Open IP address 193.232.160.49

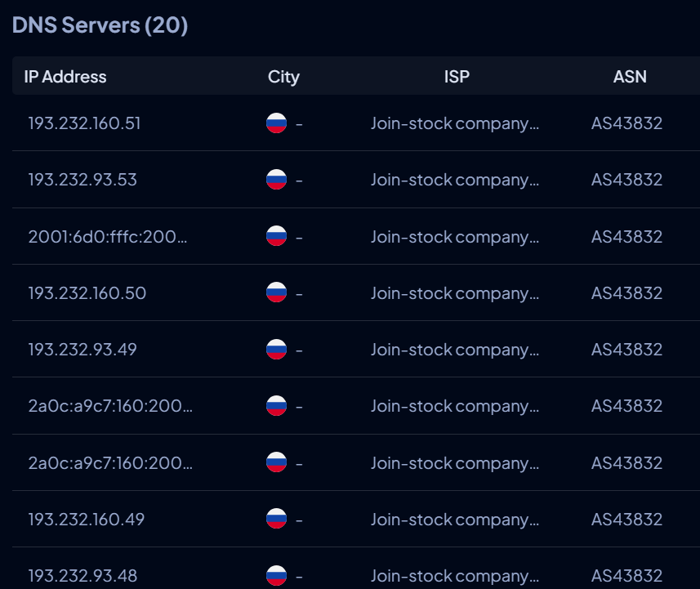pyautogui.click(x=86, y=519)
